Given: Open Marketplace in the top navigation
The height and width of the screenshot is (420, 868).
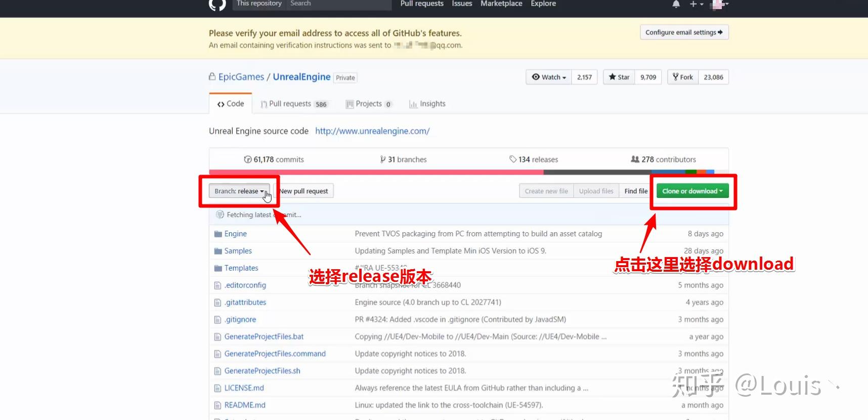Looking at the screenshot, I should (501, 4).
